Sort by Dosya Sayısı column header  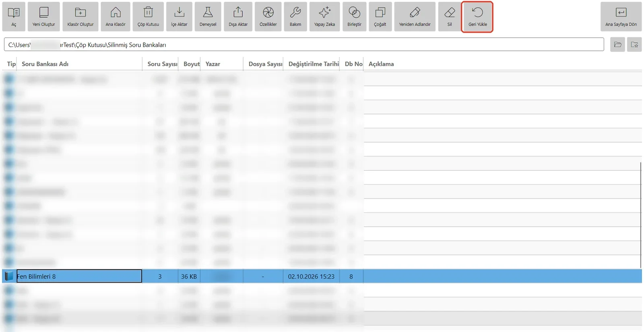pyautogui.click(x=265, y=64)
